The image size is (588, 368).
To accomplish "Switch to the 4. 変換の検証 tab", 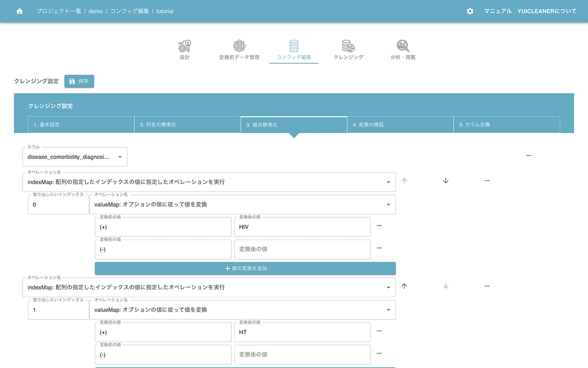I will pyautogui.click(x=400, y=125).
